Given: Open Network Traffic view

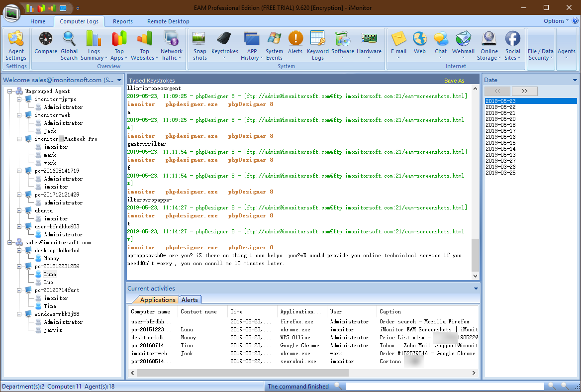Looking at the screenshot, I should click(x=172, y=46).
